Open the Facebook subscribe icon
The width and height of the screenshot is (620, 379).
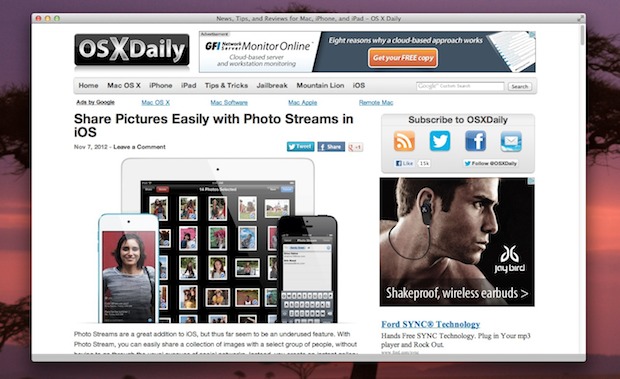point(475,141)
